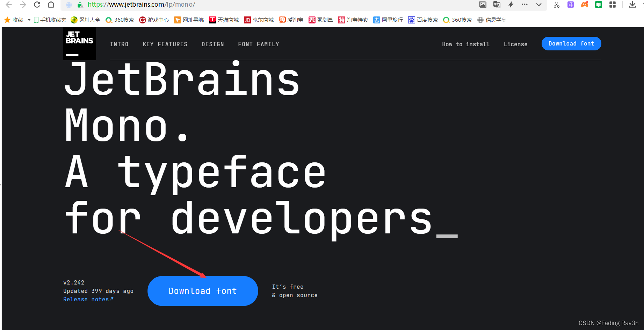The image size is (644, 330).
Task: Click the 'It's free' text
Action: tap(288, 287)
